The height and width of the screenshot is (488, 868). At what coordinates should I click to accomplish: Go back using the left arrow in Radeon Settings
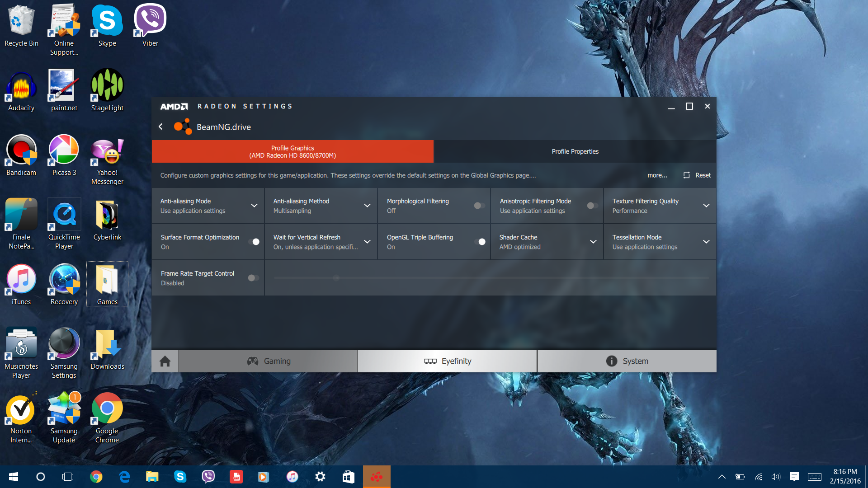[x=160, y=127]
